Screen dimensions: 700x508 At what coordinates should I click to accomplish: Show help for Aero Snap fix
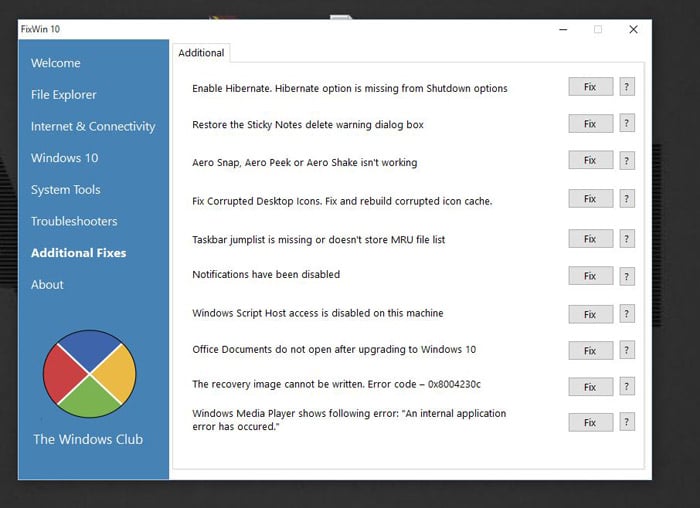pos(627,161)
